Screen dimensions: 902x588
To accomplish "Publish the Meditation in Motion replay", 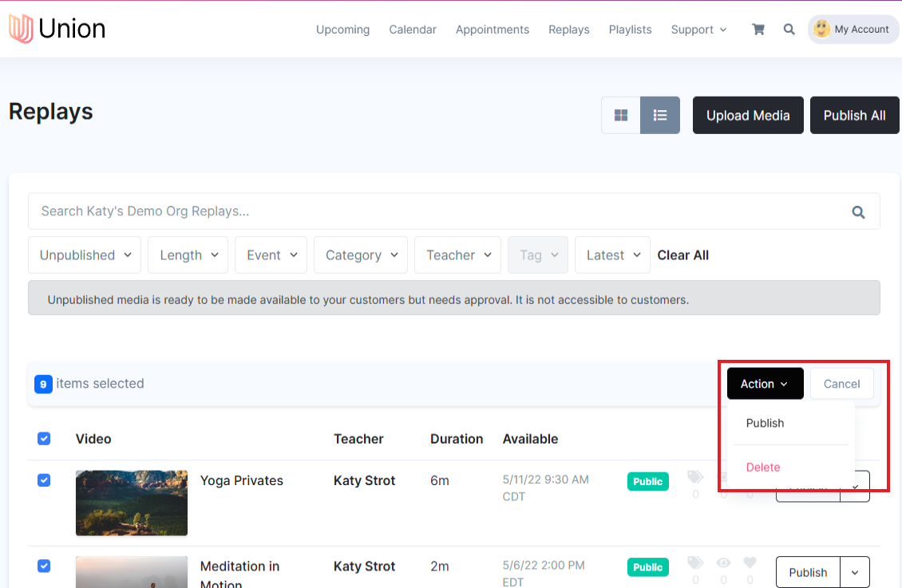I will click(808, 573).
